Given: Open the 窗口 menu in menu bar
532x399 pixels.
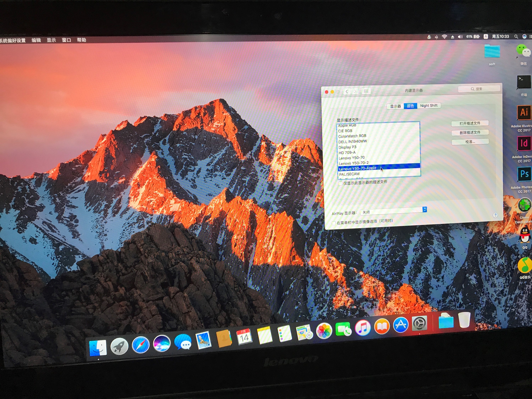Looking at the screenshot, I should pyautogui.click(x=66, y=40).
